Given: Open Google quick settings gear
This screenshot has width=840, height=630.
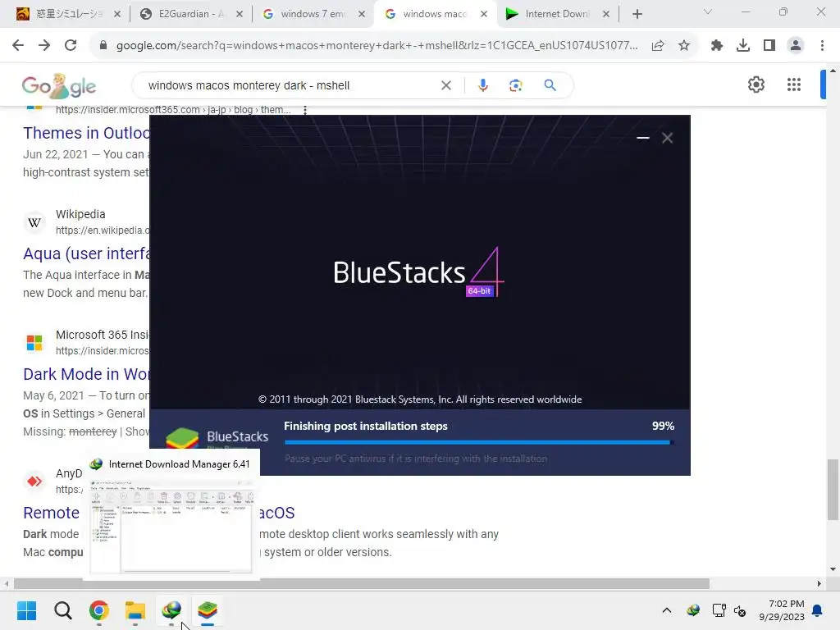Looking at the screenshot, I should [756, 84].
